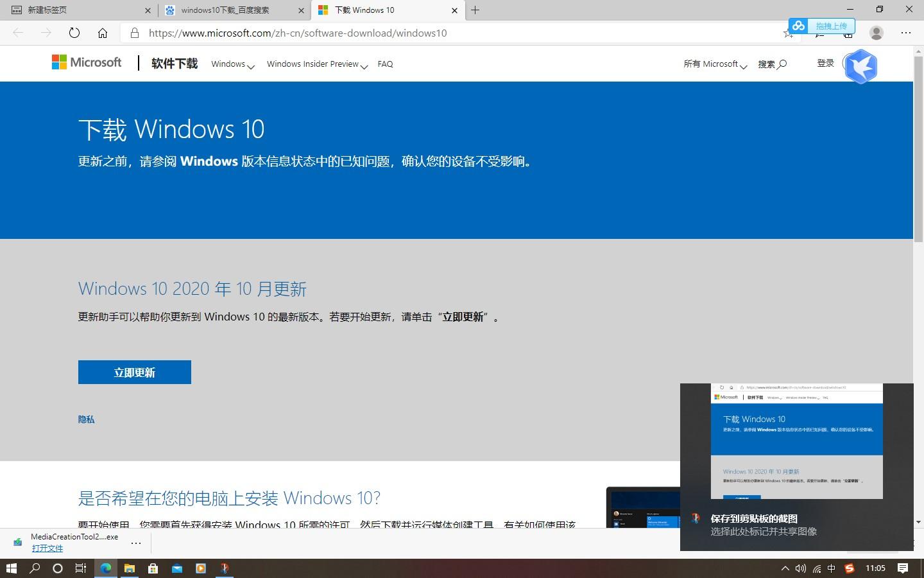924x578 pixels.
Task: Toggle Task View in the taskbar
Action: coord(80,568)
